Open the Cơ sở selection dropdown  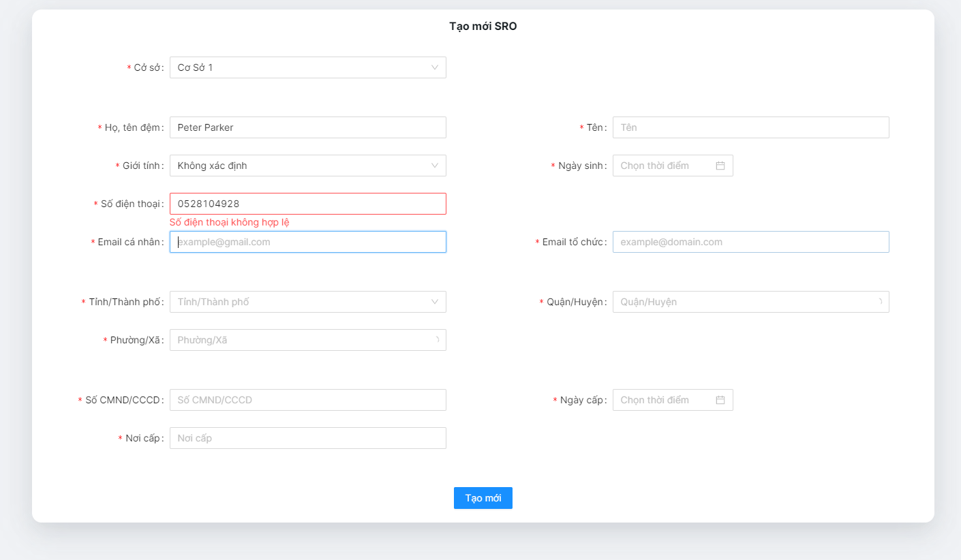pos(307,67)
